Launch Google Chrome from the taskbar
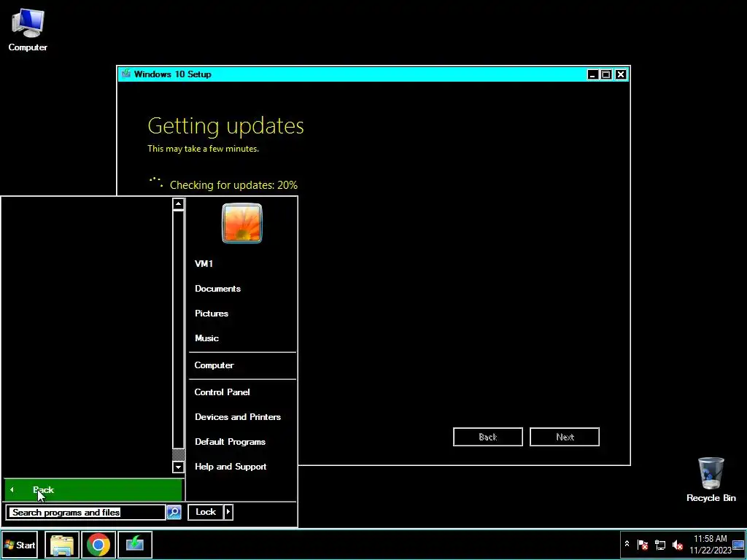 98,544
